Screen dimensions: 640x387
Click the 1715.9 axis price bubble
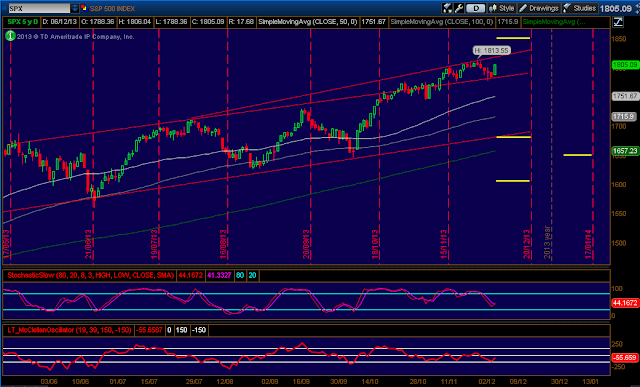tap(623, 117)
